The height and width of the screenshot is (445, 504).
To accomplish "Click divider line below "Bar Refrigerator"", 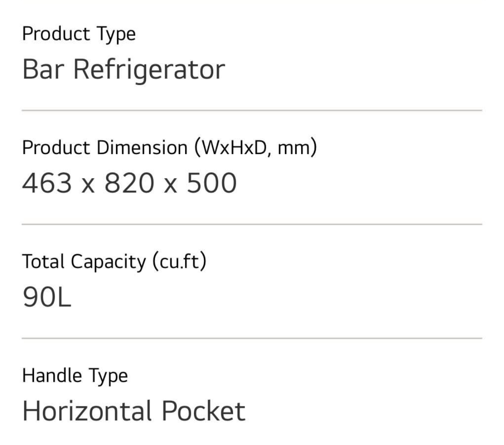I will coord(252,110).
